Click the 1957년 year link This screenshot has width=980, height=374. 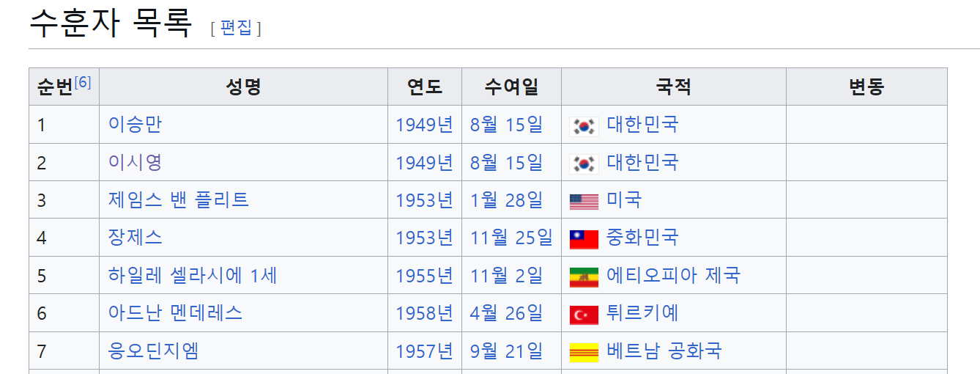425,351
